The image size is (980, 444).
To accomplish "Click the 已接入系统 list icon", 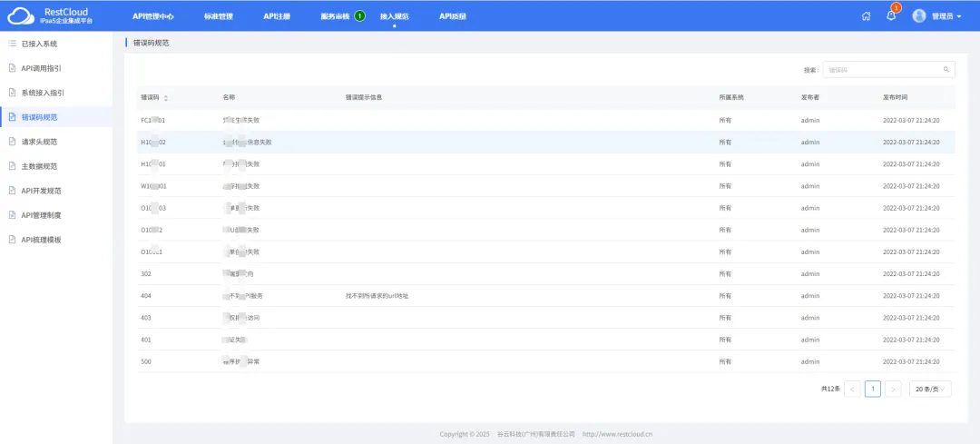I will click(11, 44).
